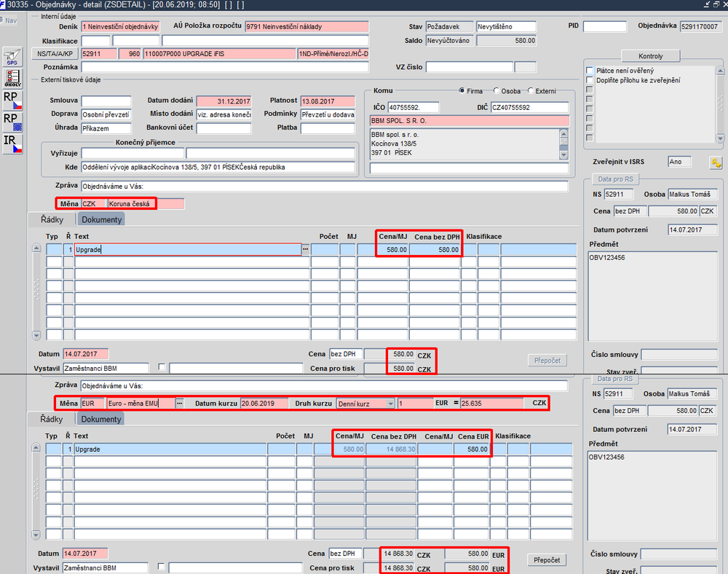728x574 pixels.
Task: Click the Deník field Neinvestiční objednávky
Action: point(120,26)
